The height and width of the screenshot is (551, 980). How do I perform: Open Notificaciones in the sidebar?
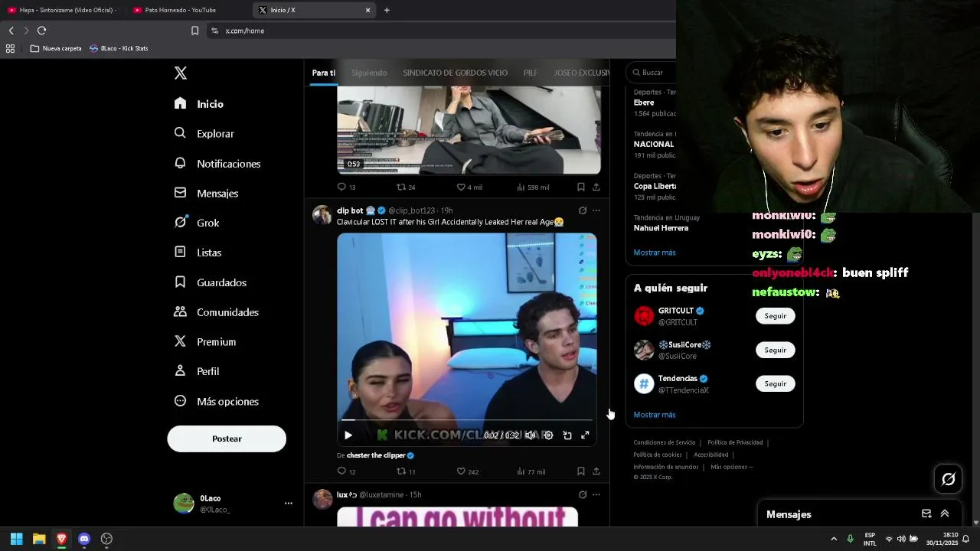point(217,164)
